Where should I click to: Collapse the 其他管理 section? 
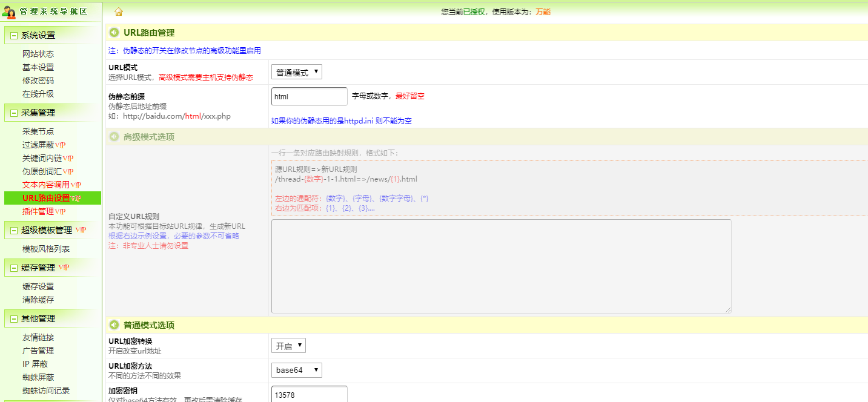[13, 319]
